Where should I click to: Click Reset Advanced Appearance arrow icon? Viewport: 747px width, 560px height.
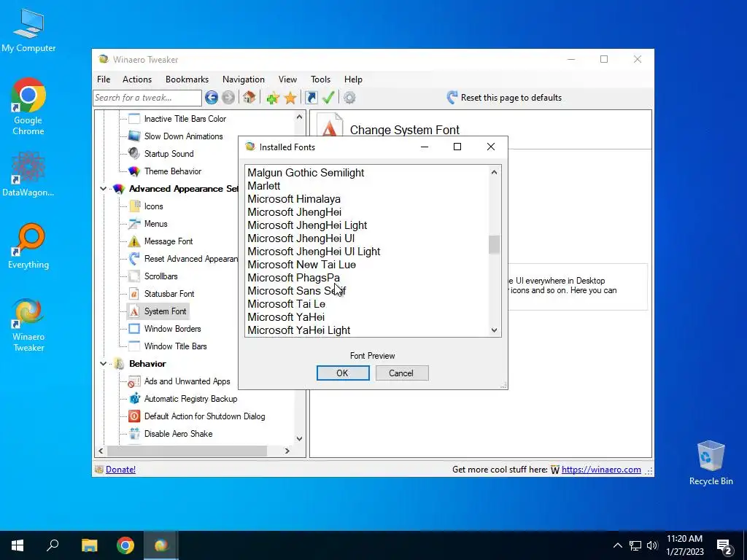[x=134, y=259]
